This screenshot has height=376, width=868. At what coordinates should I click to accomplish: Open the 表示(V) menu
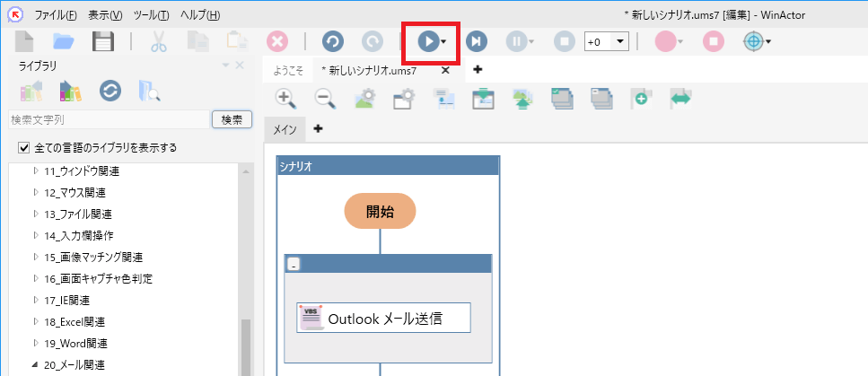point(106,15)
